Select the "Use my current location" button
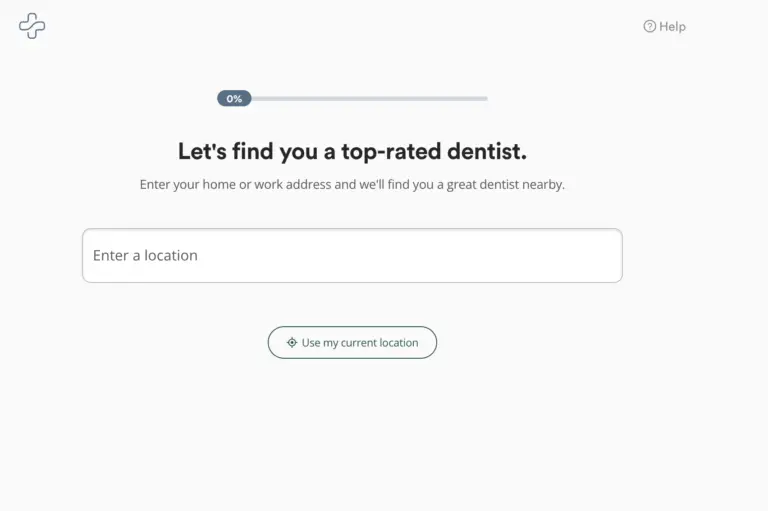768x511 pixels. 352,342
